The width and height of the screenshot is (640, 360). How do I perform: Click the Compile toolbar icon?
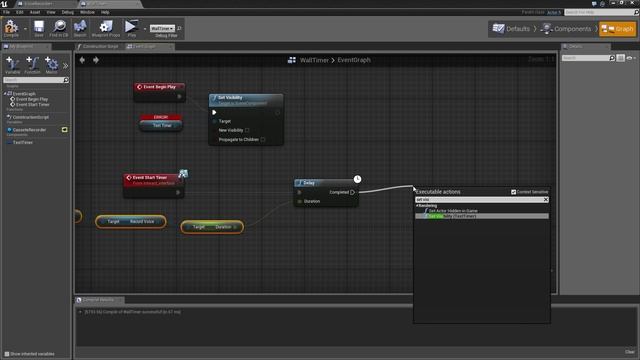coord(11,27)
